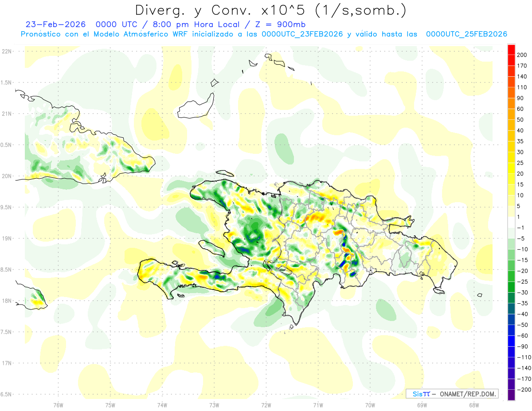Click the longitude label "69W"
The height and width of the screenshot is (411, 532).
pyautogui.click(x=422, y=405)
